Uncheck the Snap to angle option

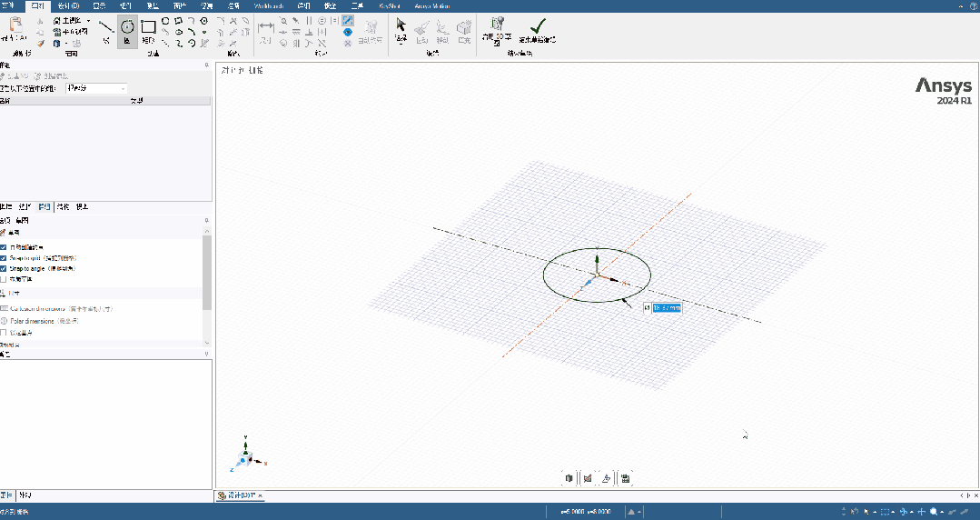point(4,269)
